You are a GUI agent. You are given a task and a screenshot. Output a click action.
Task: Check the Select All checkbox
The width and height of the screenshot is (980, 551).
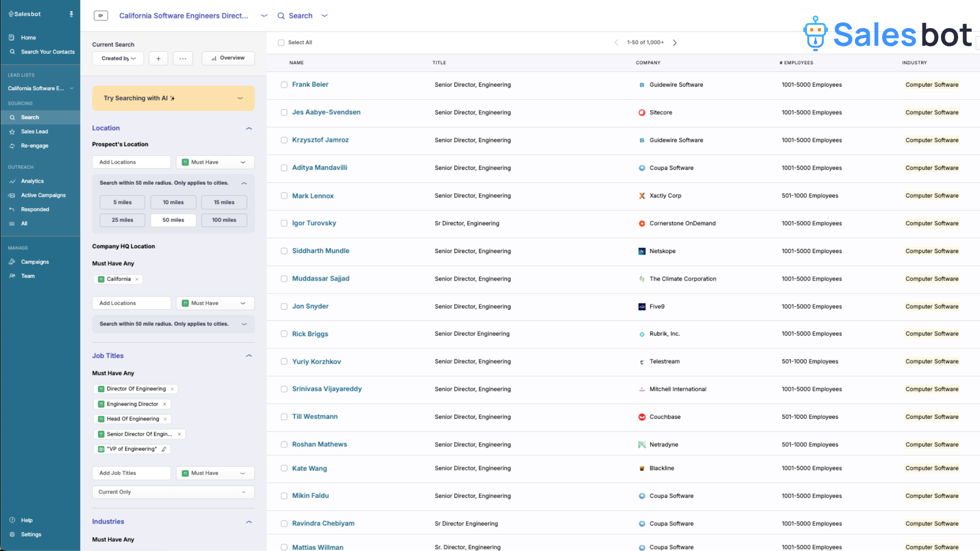(281, 43)
